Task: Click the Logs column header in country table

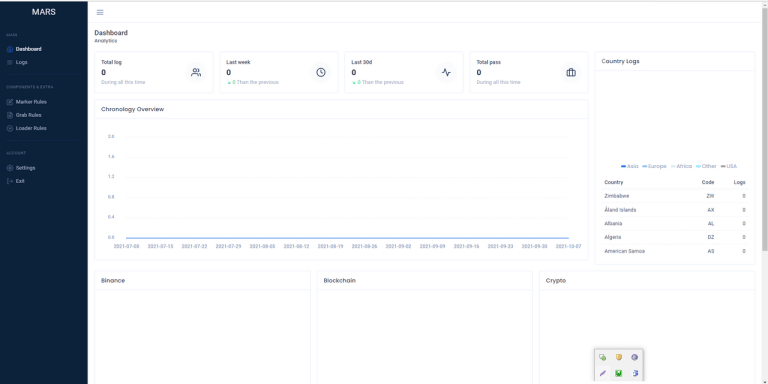Action: click(x=740, y=182)
